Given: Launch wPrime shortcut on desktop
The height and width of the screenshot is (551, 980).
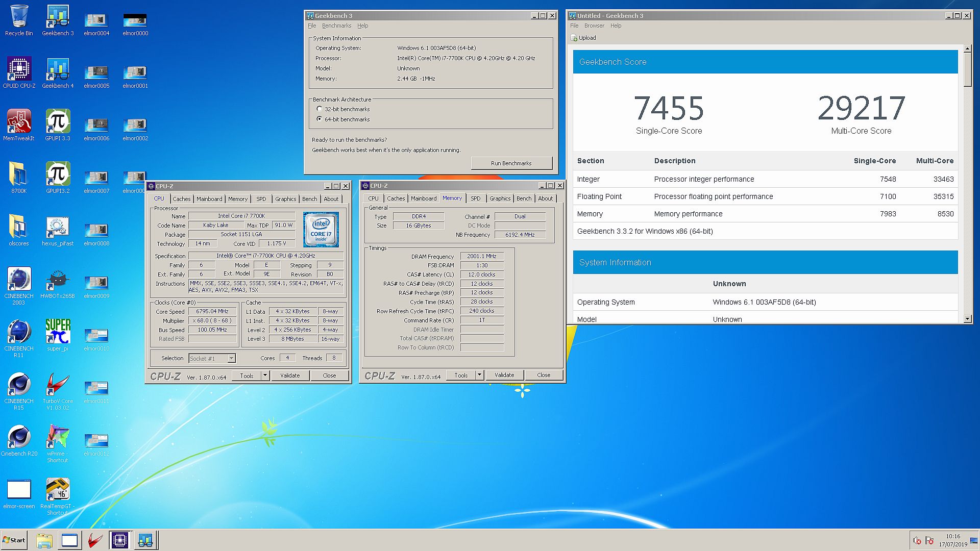Looking at the screenshot, I should pyautogui.click(x=58, y=443).
